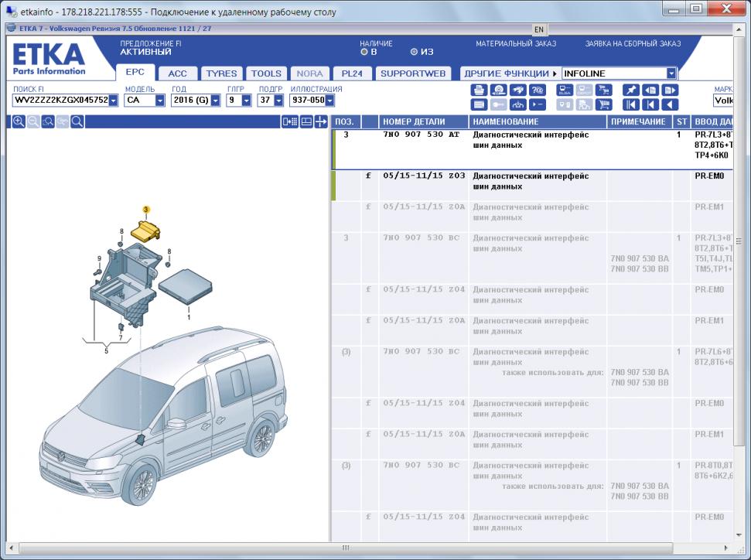Select row '05/15-11/15 Z03' PR-EM0
This screenshot has width=751, height=560.
pyautogui.click(x=532, y=186)
